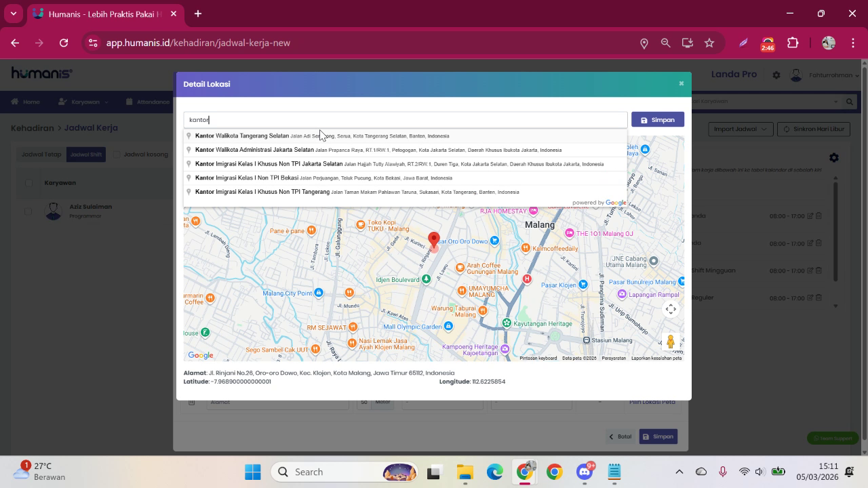Click UMAYUMCHA Malang restaurant marker
The height and width of the screenshot is (488, 868).
[x=462, y=291]
